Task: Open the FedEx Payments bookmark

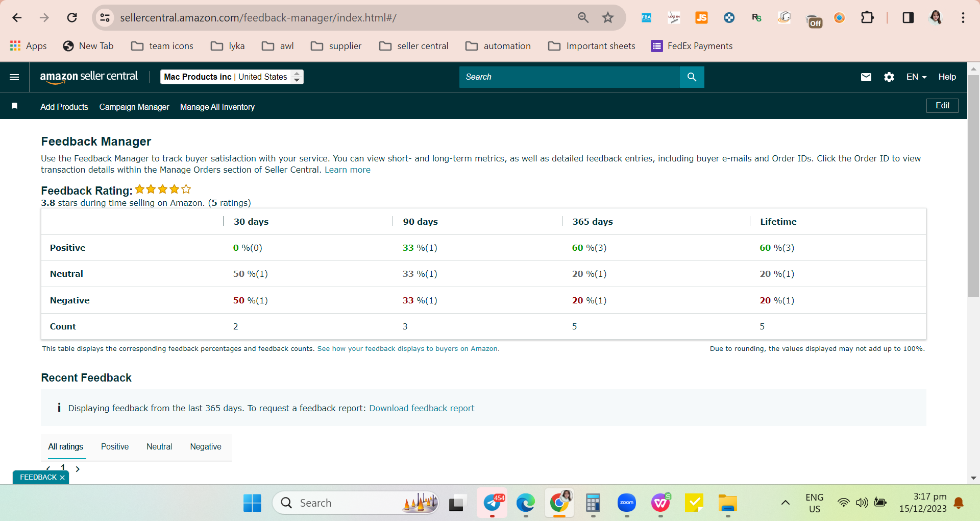Action: click(x=692, y=46)
